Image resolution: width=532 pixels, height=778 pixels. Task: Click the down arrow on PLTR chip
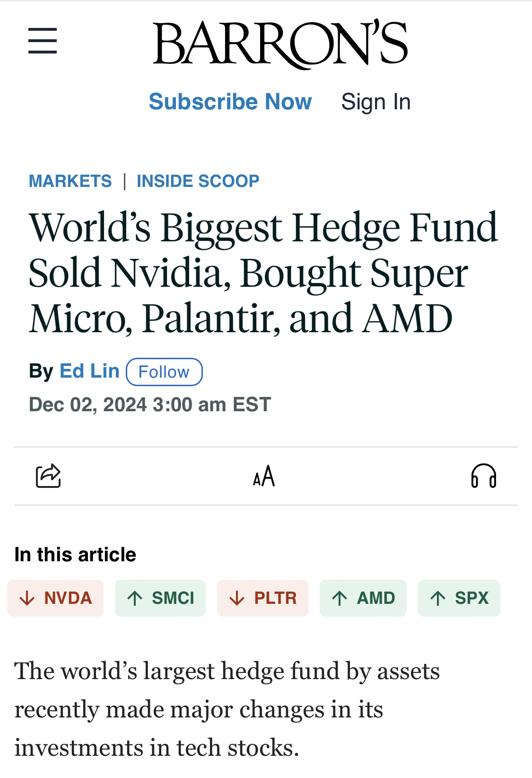(x=237, y=598)
